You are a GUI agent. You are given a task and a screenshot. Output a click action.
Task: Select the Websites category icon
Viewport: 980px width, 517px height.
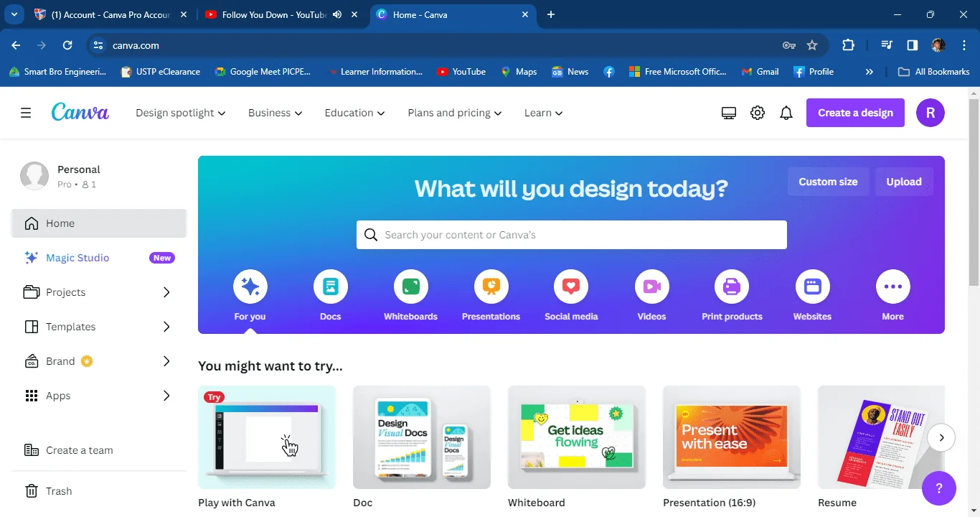click(813, 287)
